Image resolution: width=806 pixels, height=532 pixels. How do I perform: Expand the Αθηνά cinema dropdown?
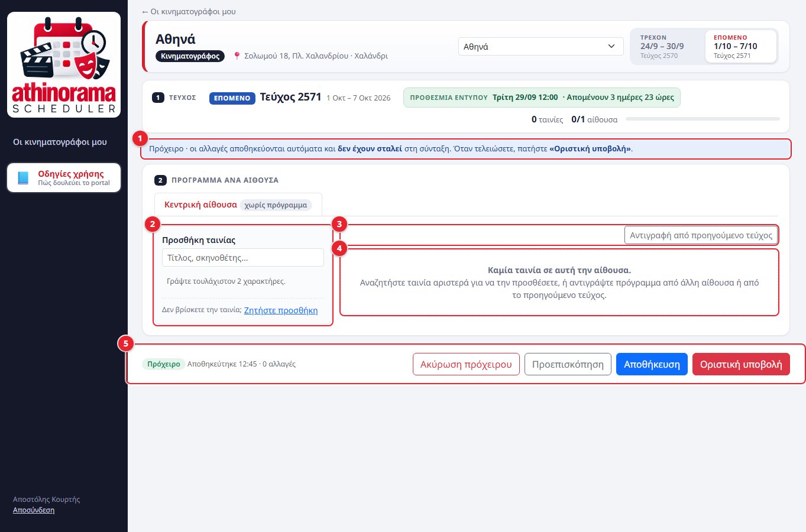540,47
